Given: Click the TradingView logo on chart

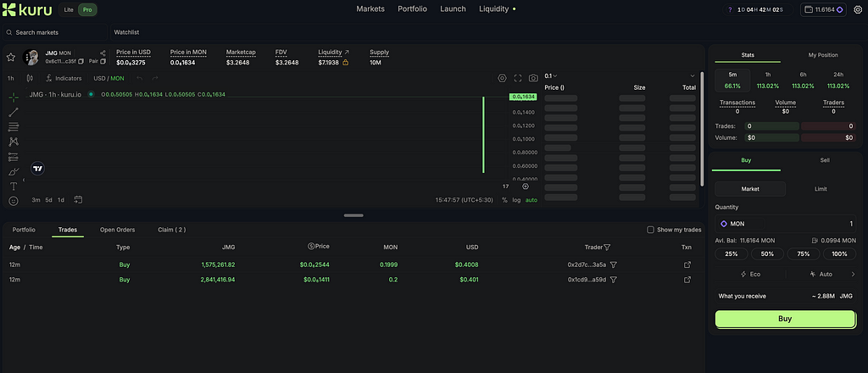Looking at the screenshot, I should (x=37, y=169).
